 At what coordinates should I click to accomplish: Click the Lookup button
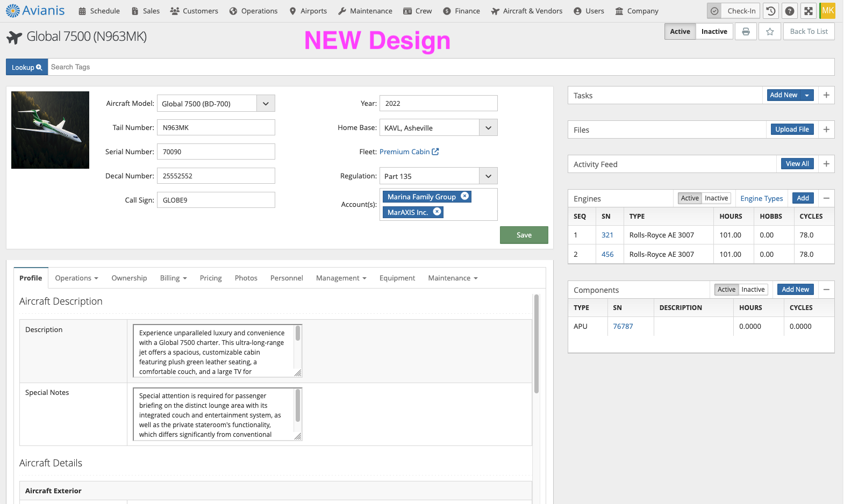point(27,67)
